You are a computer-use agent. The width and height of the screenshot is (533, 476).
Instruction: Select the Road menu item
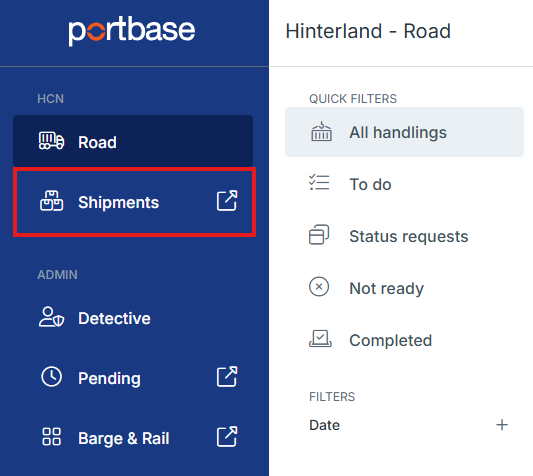click(x=133, y=141)
